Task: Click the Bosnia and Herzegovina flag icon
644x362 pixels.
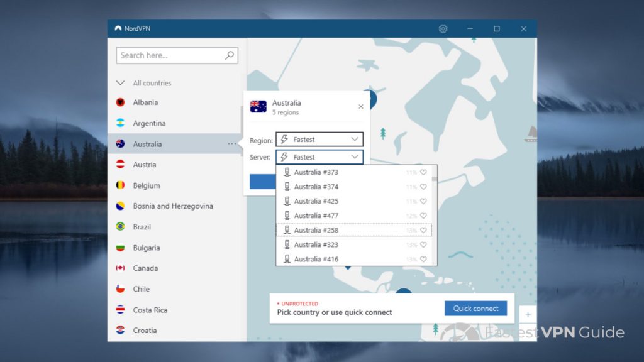Action: point(120,206)
